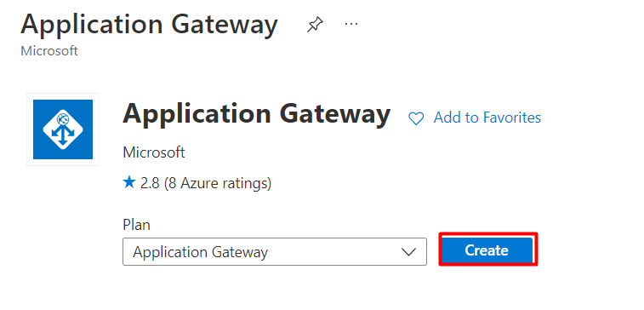Open the 8 Azure ratings details
Image resolution: width=644 pixels, height=310 pixels.
(218, 183)
